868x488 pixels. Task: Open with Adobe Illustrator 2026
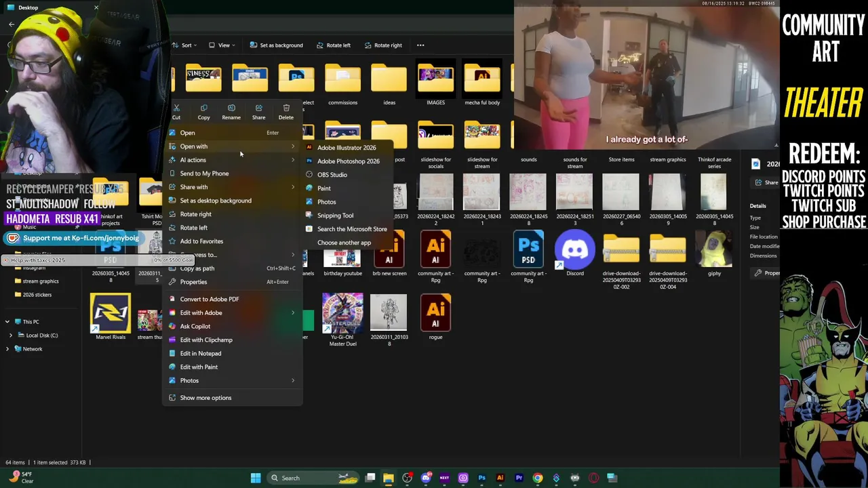(x=347, y=148)
